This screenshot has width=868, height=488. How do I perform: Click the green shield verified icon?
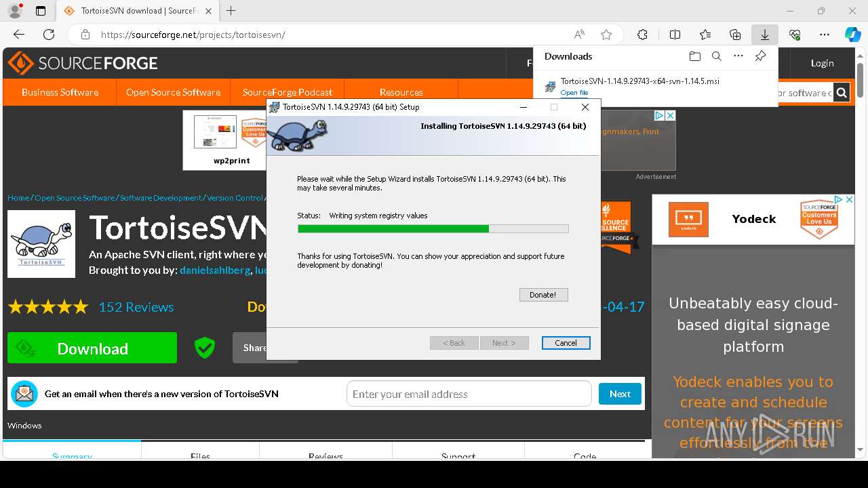click(205, 348)
